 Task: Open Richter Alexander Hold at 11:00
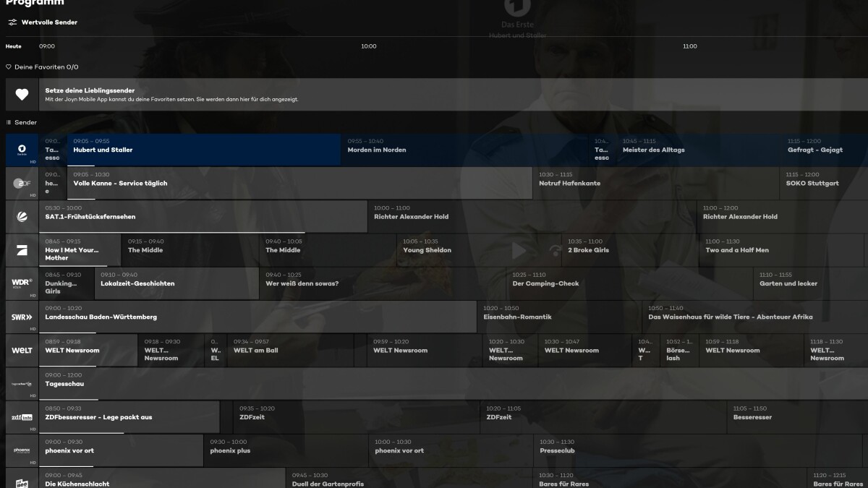point(783,216)
